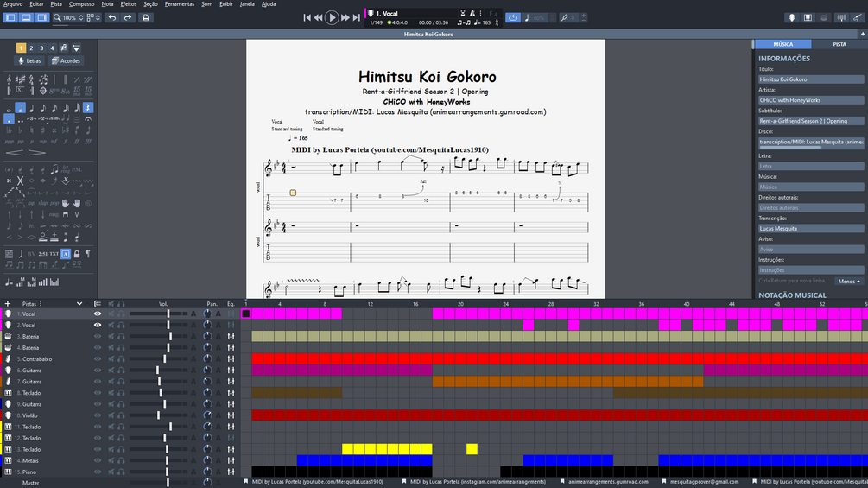Toggle the bottom global view panel icon

[x=26, y=17]
